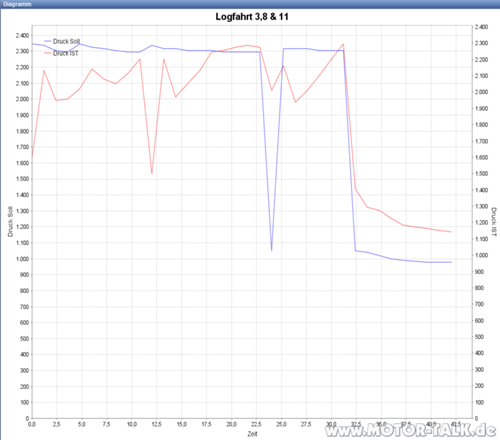Click right axis value 1.800
Image resolution: width=500 pixels, height=440 pixels.
pos(481,125)
